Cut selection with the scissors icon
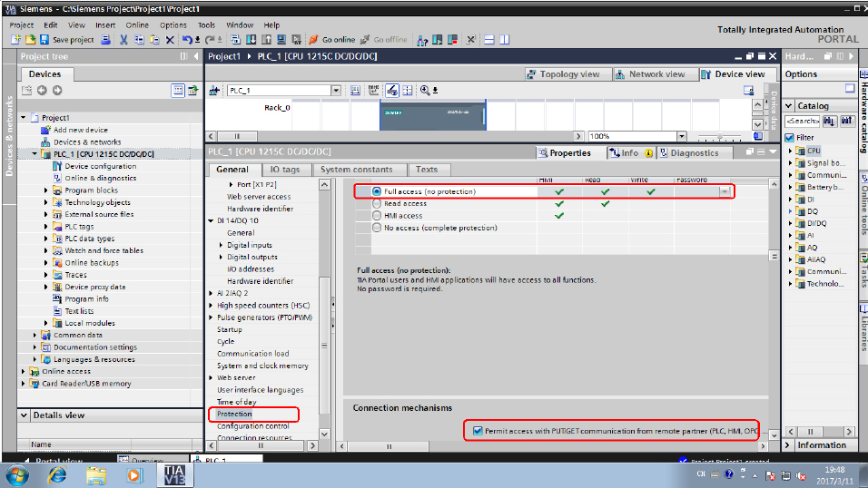 [x=123, y=40]
